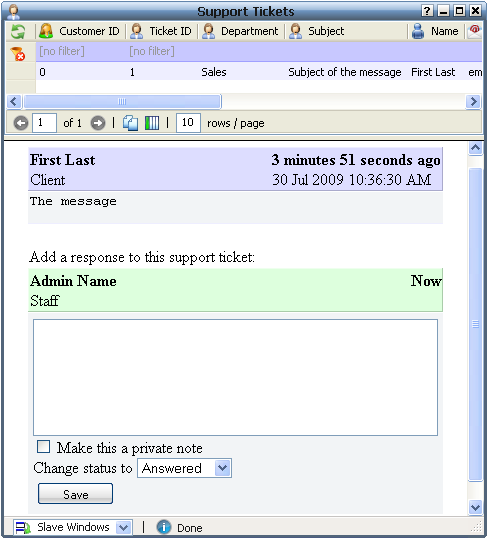Click the copy rows icon
The height and width of the screenshot is (538, 487).
tap(130, 123)
